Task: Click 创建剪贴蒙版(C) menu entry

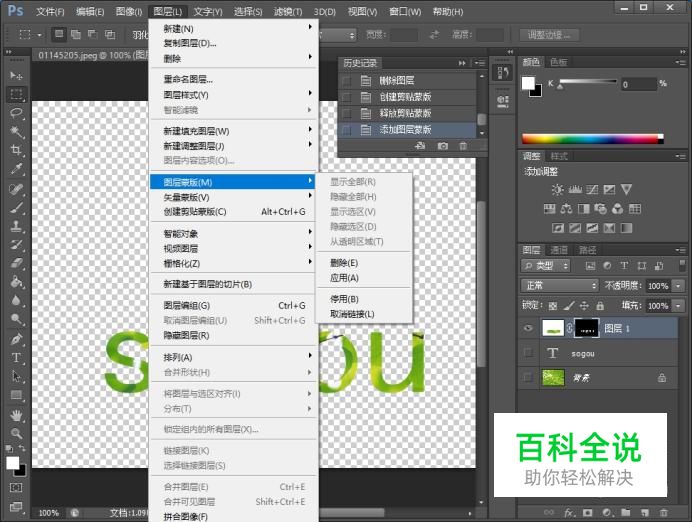Action: [x=233, y=212]
